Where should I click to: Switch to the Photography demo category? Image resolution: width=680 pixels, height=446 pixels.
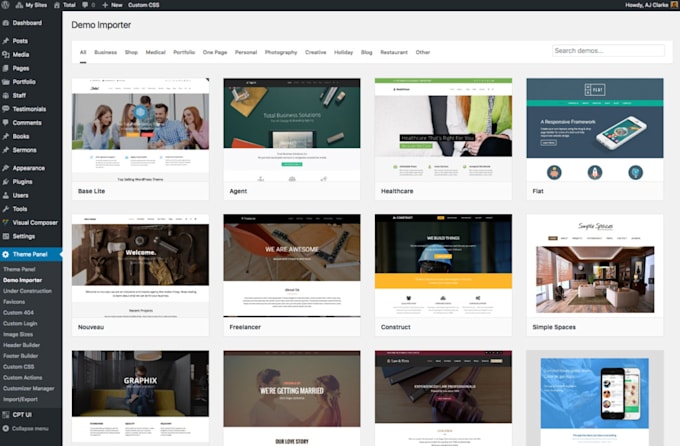(x=281, y=52)
